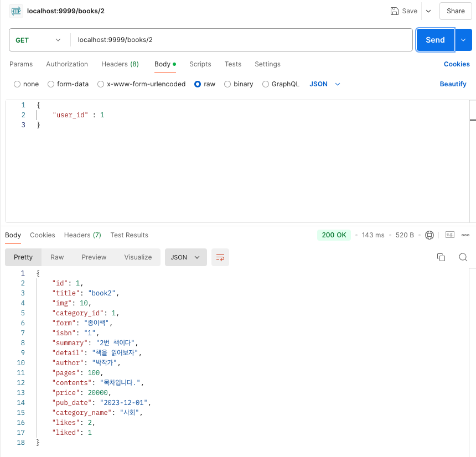The image size is (476, 457).
Task: Copy the response body with copy icon
Action: click(441, 257)
